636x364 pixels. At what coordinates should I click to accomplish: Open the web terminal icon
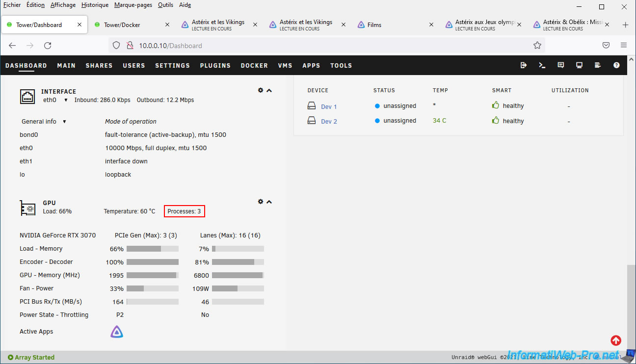tap(542, 65)
